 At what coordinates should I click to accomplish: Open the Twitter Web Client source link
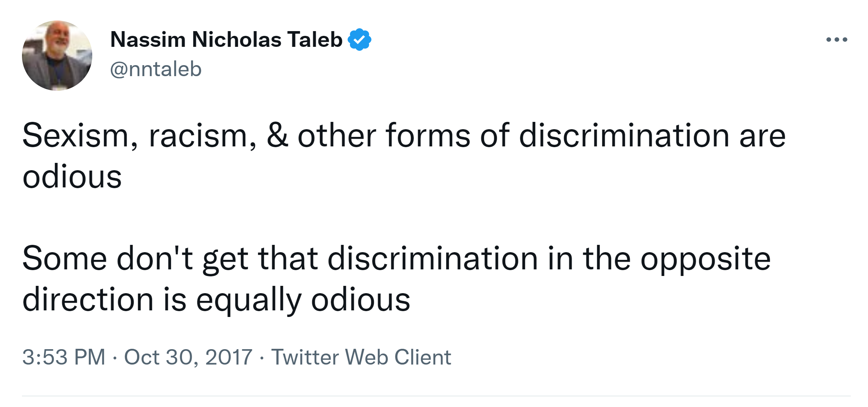click(x=361, y=357)
